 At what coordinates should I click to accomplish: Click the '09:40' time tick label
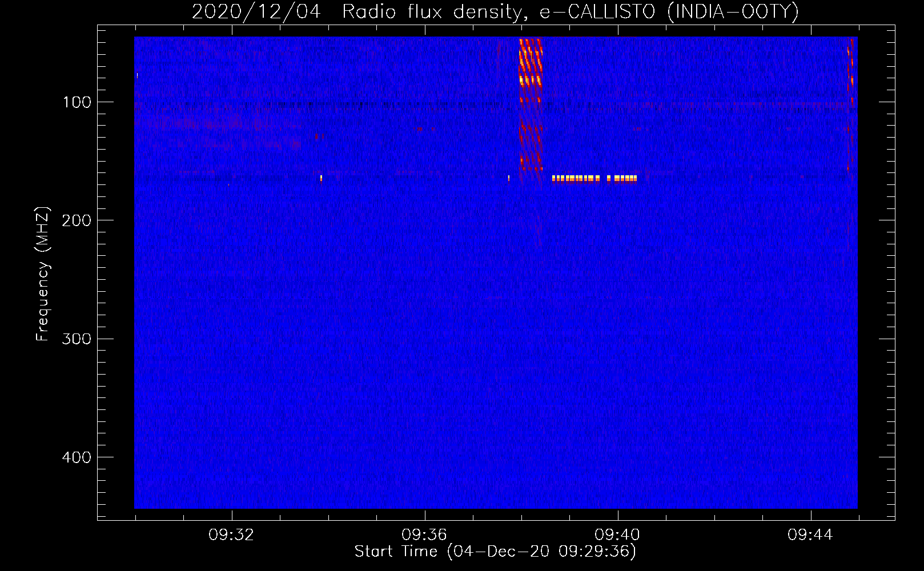[x=617, y=535]
